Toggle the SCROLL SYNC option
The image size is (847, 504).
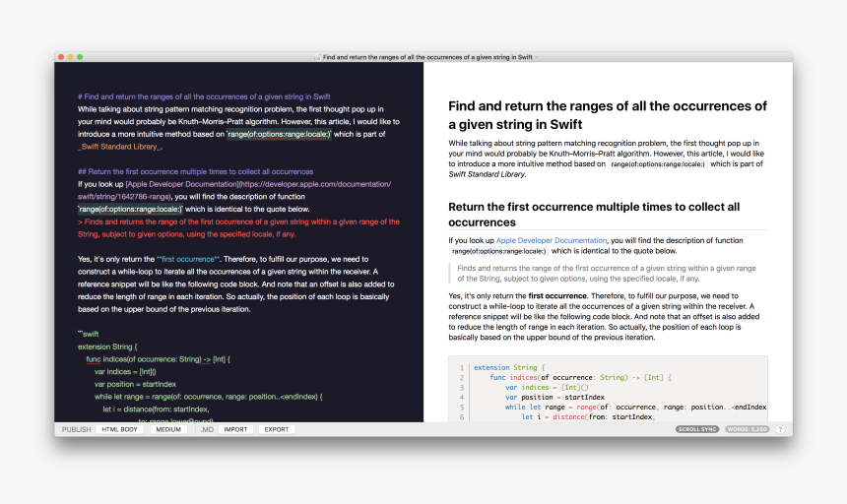click(x=697, y=429)
